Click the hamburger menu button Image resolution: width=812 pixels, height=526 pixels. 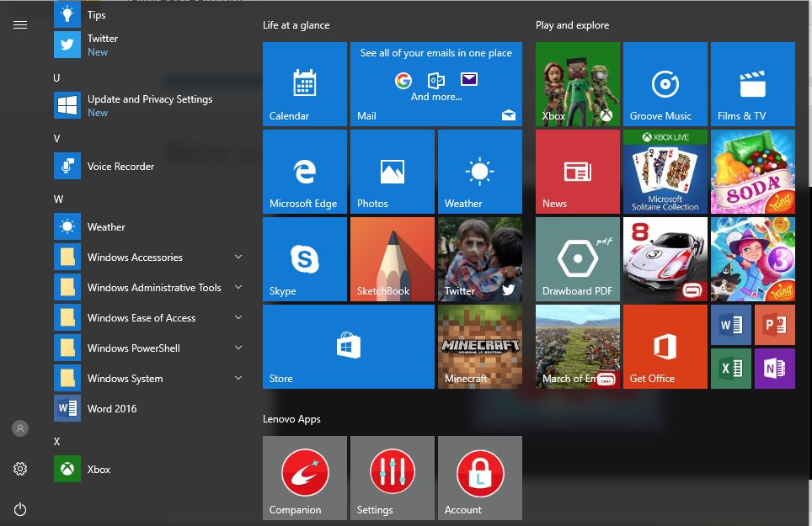(20, 25)
